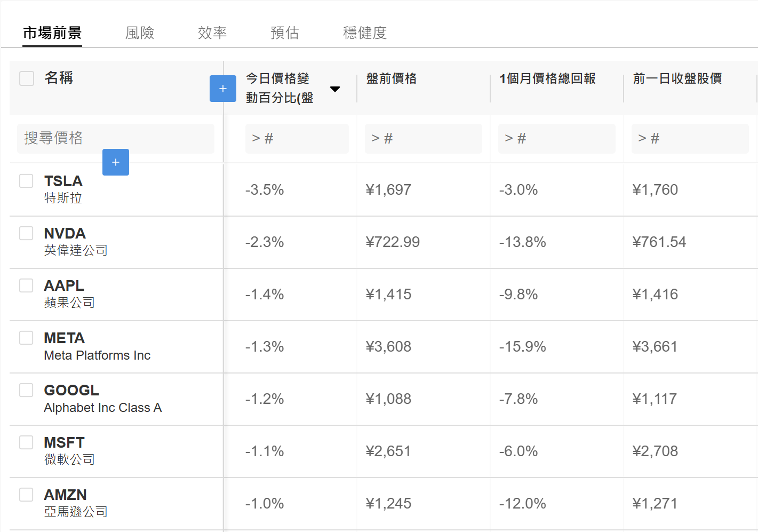Click the ¥722.99 pre-market price cell
The image size is (758, 532).
(393, 242)
